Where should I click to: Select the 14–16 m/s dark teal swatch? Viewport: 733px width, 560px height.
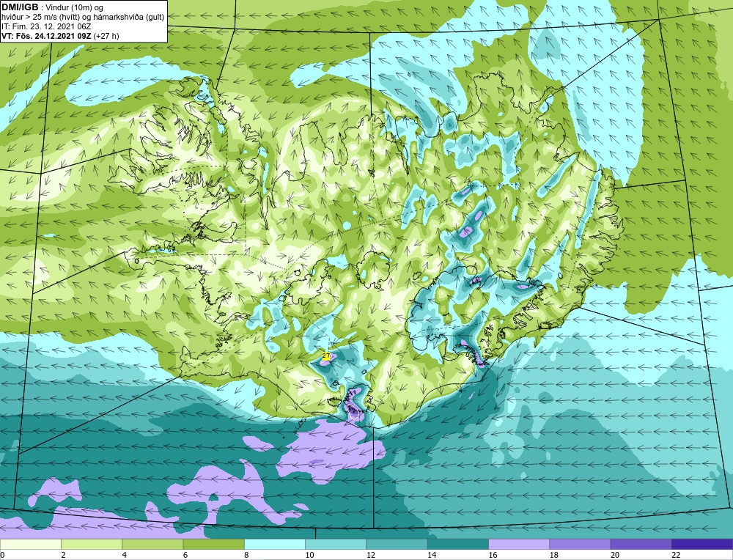[458, 544]
